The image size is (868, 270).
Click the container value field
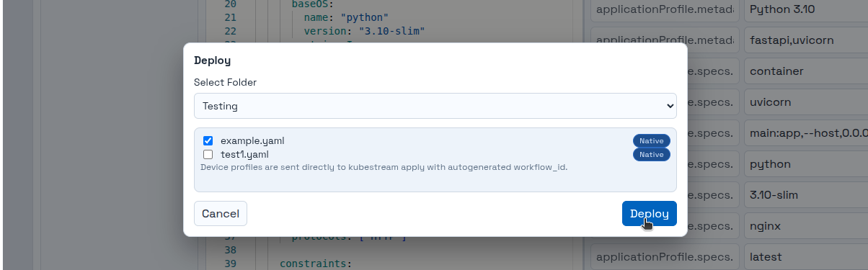tap(806, 71)
